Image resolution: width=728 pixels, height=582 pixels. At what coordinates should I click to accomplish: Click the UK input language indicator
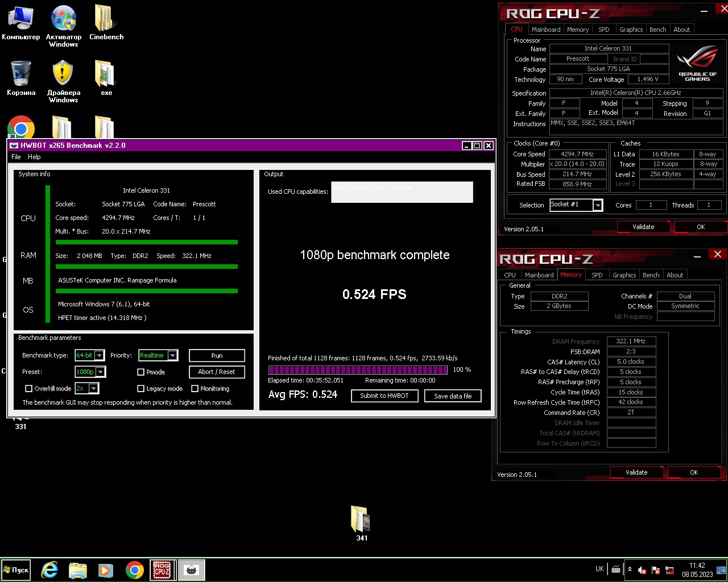pos(599,569)
